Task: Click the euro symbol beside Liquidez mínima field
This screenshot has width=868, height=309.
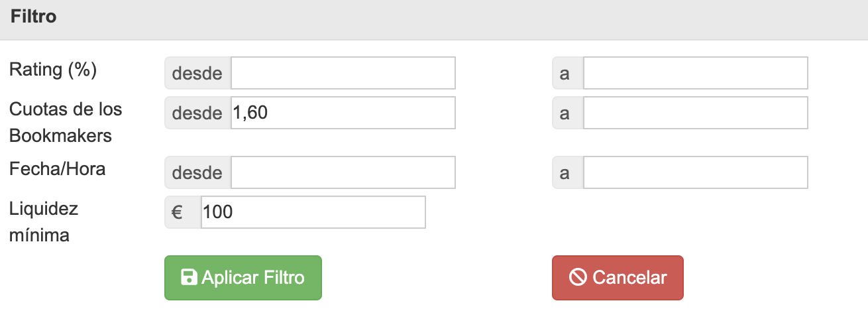Action: pyautogui.click(x=178, y=212)
